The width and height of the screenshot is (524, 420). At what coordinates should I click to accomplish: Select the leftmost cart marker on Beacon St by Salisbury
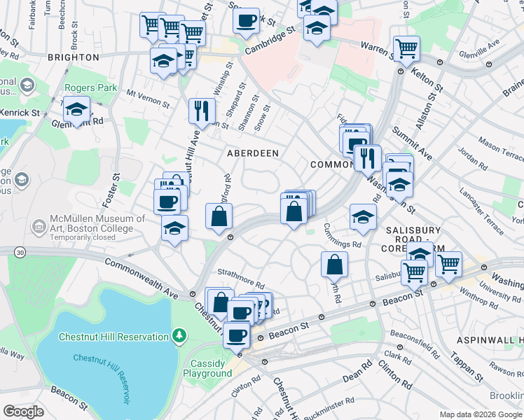click(x=415, y=275)
